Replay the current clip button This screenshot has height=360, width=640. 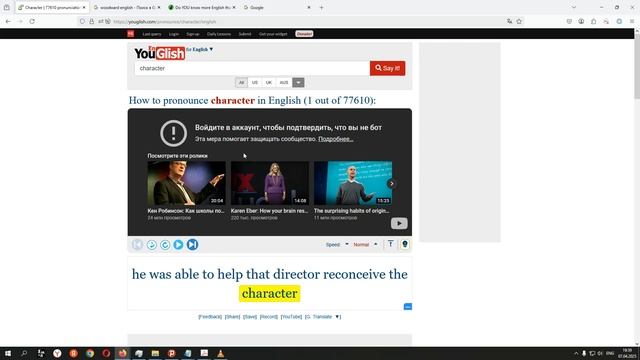165,245
